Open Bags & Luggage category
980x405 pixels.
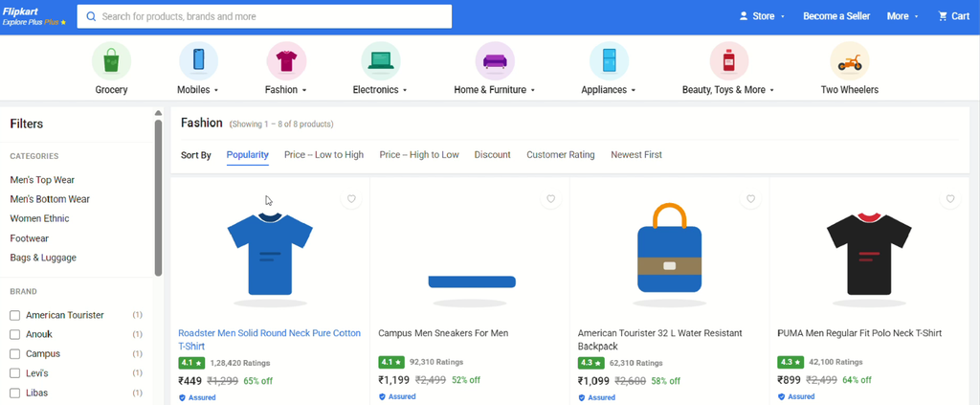click(43, 258)
